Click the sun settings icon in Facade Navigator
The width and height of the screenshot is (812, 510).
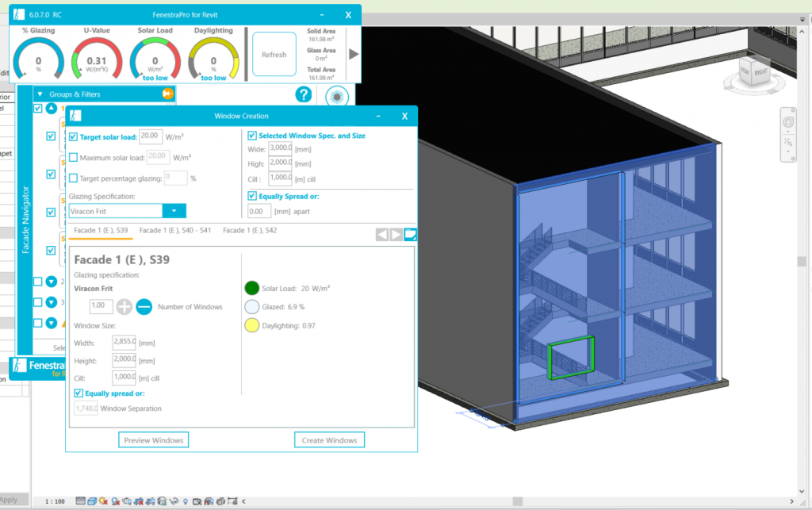(x=336, y=96)
